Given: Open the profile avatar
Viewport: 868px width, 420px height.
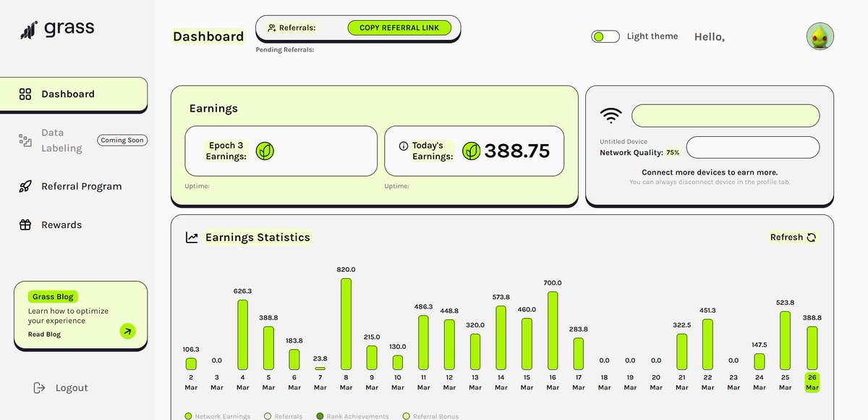Looking at the screenshot, I should 820,36.
